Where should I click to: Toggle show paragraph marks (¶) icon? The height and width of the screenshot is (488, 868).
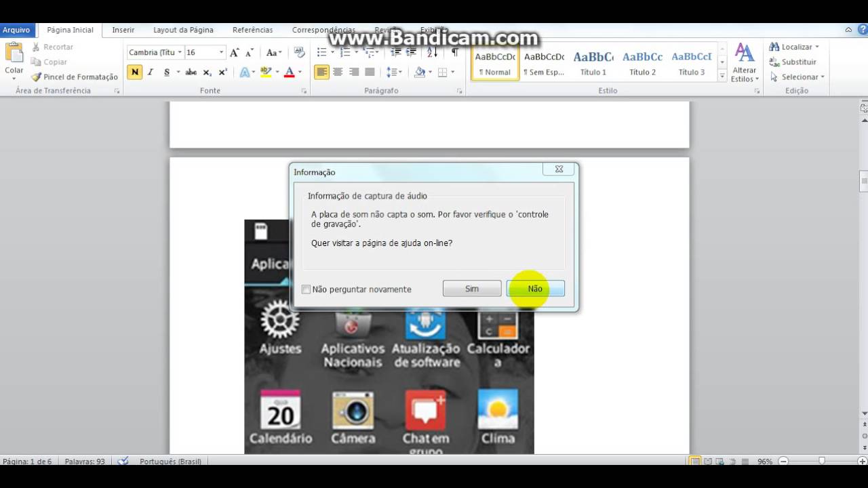pyautogui.click(x=454, y=52)
